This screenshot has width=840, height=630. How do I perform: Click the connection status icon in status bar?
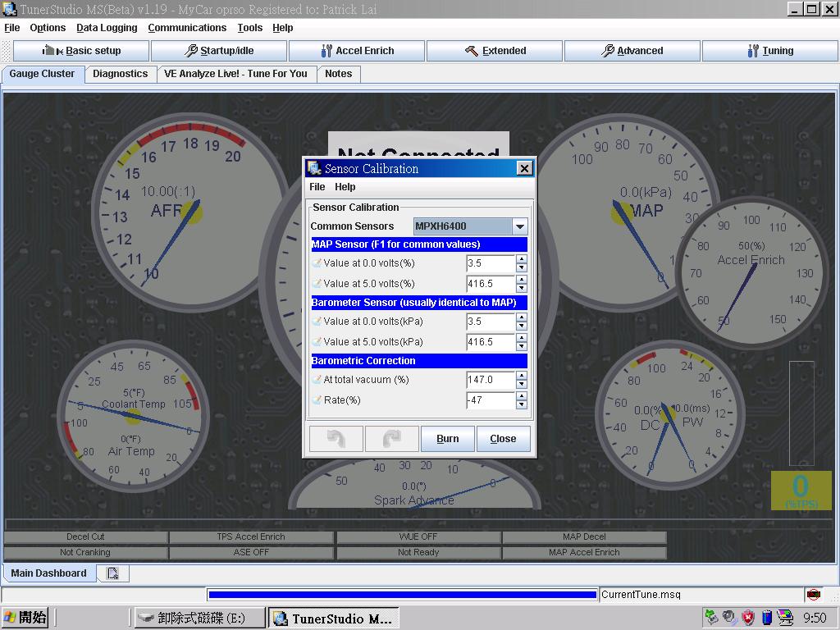click(x=813, y=595)
